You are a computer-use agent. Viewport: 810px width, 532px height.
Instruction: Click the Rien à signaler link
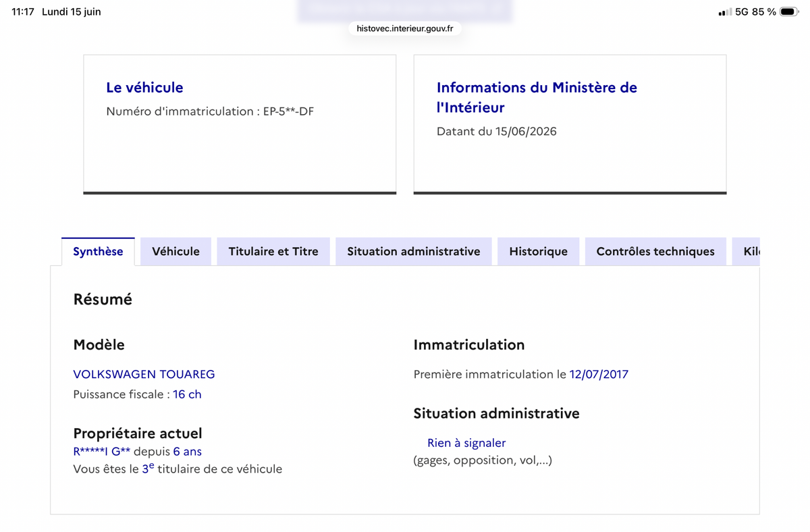[466, 443]
